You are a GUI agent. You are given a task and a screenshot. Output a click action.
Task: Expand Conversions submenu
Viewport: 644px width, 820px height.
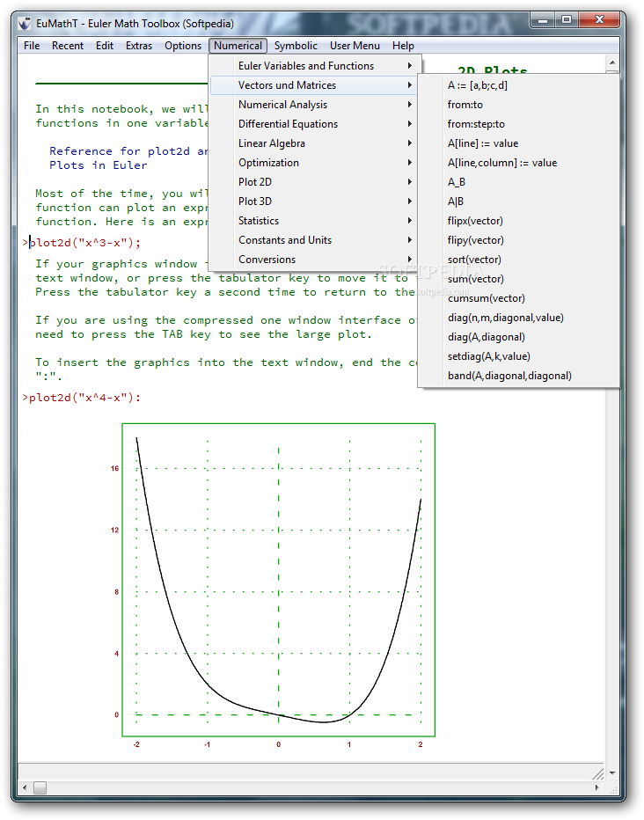pos(313,260)
